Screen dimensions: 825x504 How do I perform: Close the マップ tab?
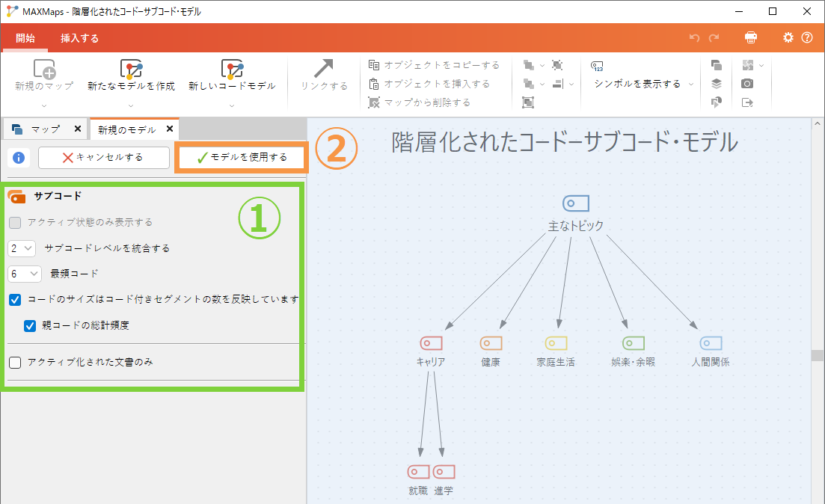(77, 129)
